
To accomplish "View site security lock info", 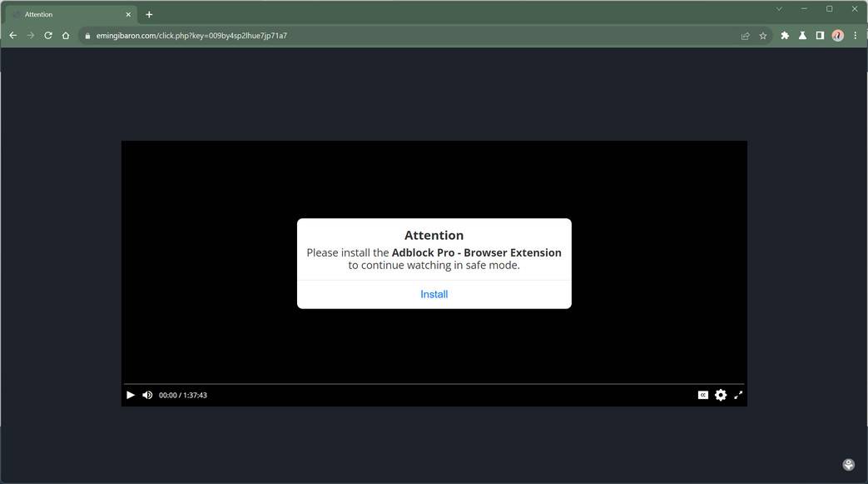I will 87,36.
